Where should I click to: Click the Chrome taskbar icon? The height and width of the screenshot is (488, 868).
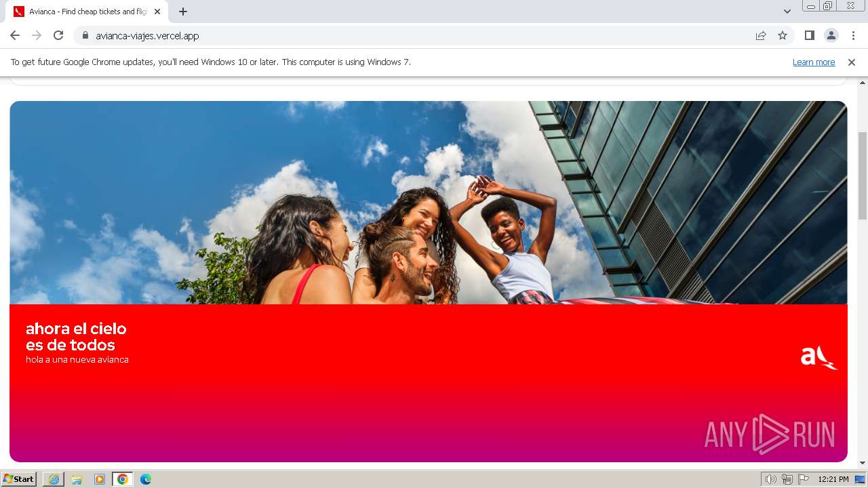(x=123, y=479)
